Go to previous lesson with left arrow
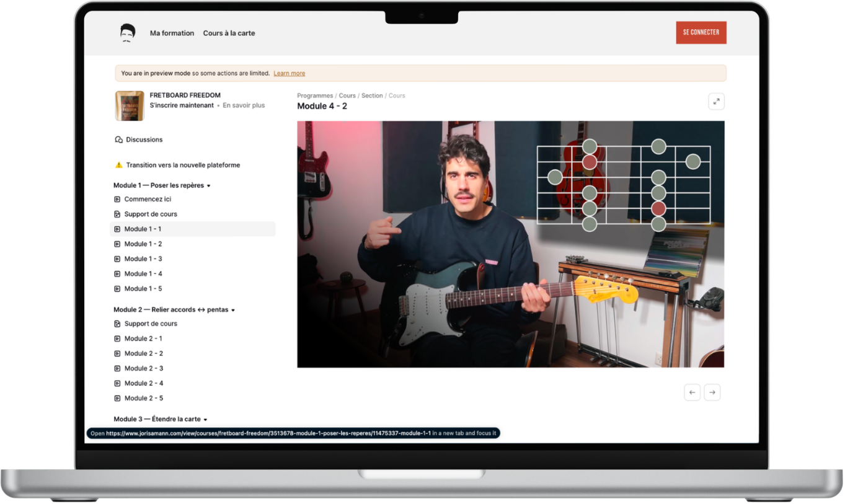Screen dimensions: 845x504 tap(692, 392)
